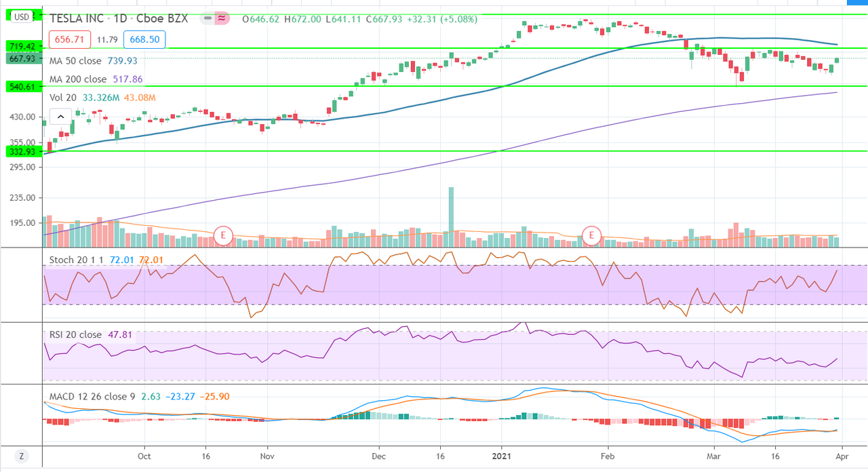The width and height of the screenshot is (868, 472).
Task: Click the 355.00 price axis label
Action: (x=21, y=142)
